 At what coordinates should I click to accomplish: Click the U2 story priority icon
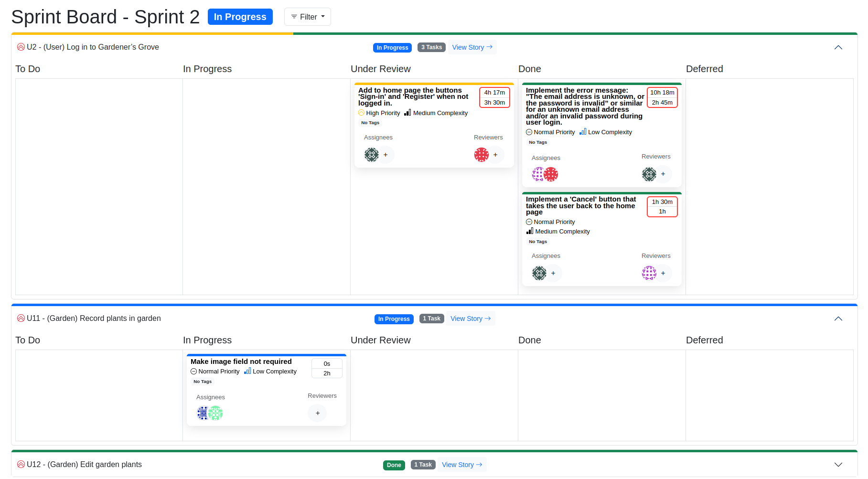(x=21, y=47)
